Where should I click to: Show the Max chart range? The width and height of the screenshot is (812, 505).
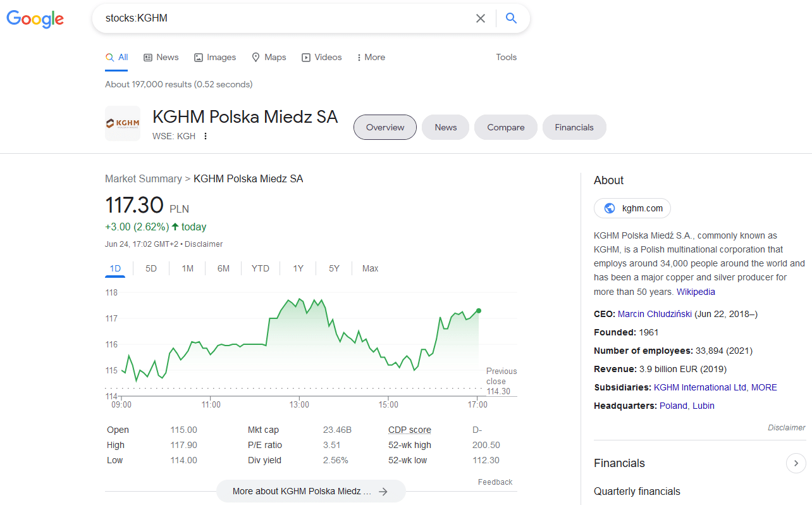click(371, 268)
